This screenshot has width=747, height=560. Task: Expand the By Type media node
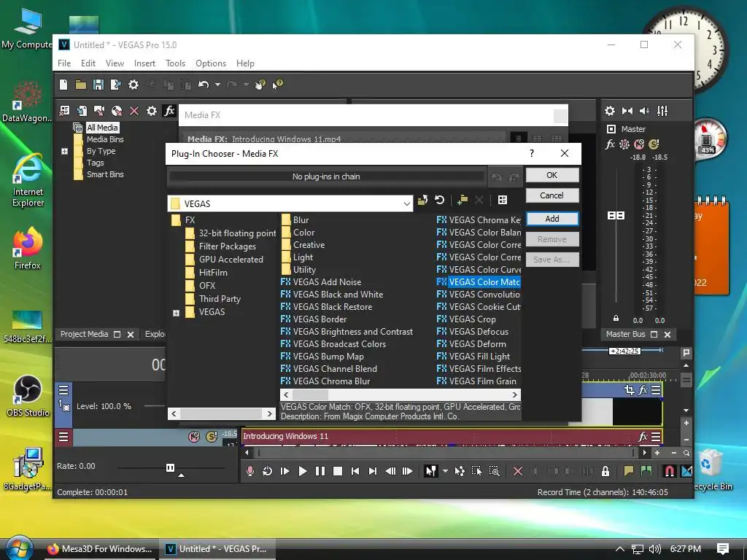pos(64,152)
